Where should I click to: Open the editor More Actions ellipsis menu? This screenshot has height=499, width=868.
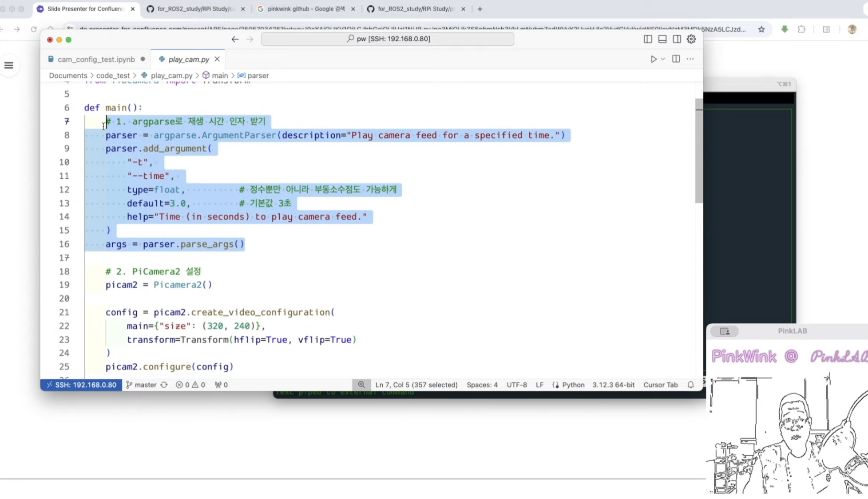tap(690, 59)
